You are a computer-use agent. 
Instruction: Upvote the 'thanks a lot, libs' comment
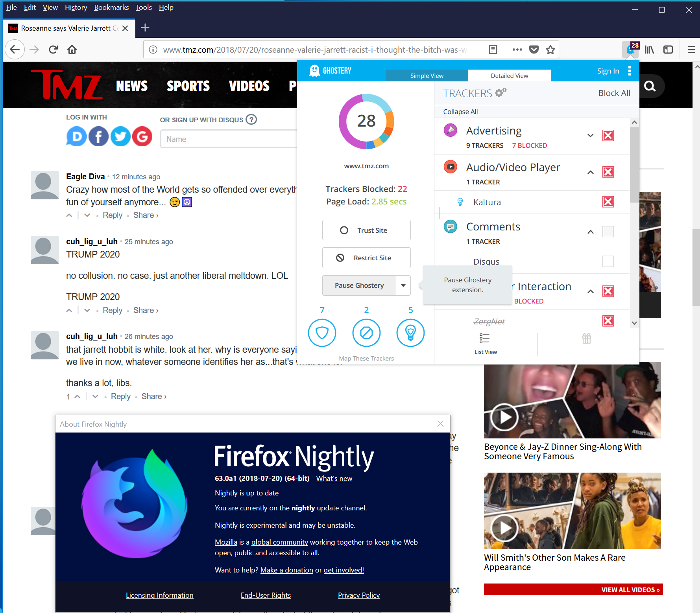coord(78,396)
